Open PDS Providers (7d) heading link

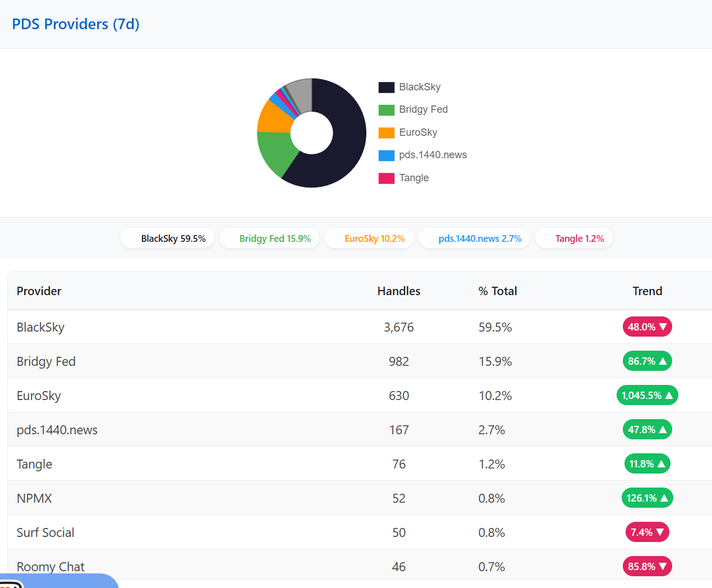[76, 24]
